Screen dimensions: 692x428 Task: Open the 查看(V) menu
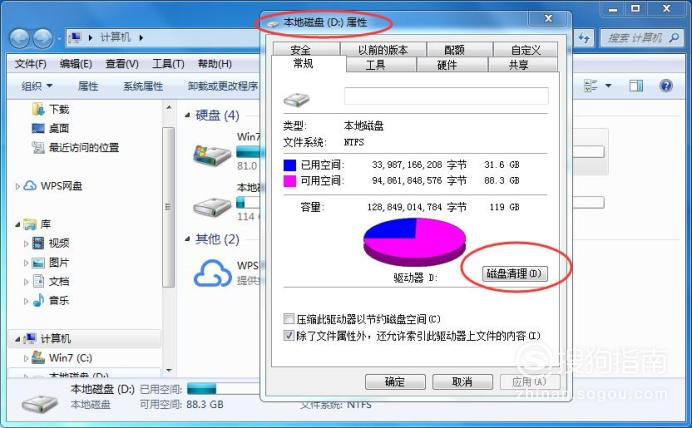coord(122,64)
